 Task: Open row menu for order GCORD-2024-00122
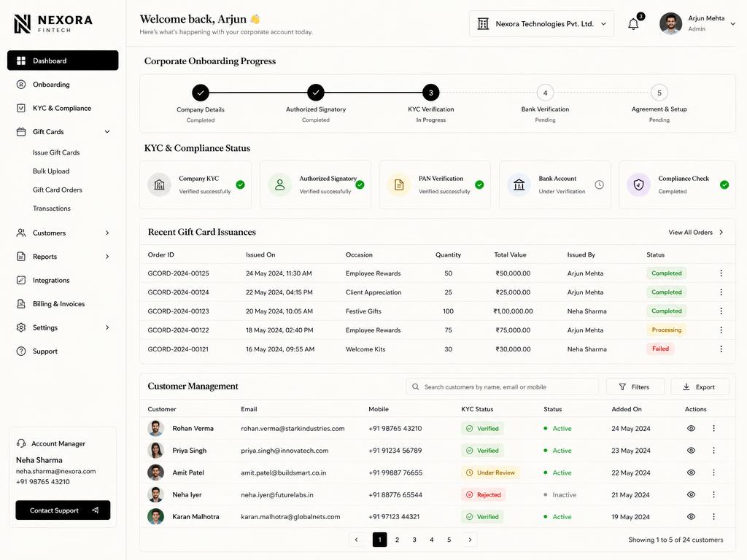pos(721,330)
